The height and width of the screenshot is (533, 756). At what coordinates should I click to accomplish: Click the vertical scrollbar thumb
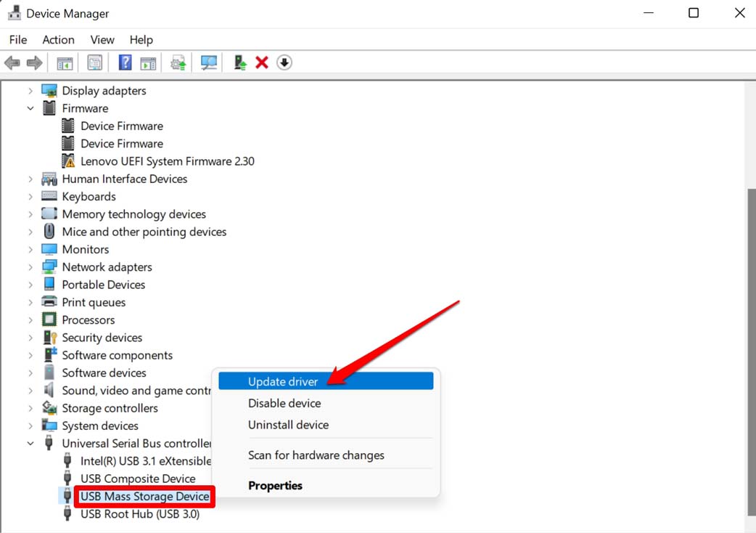click(x=751, y=349)
